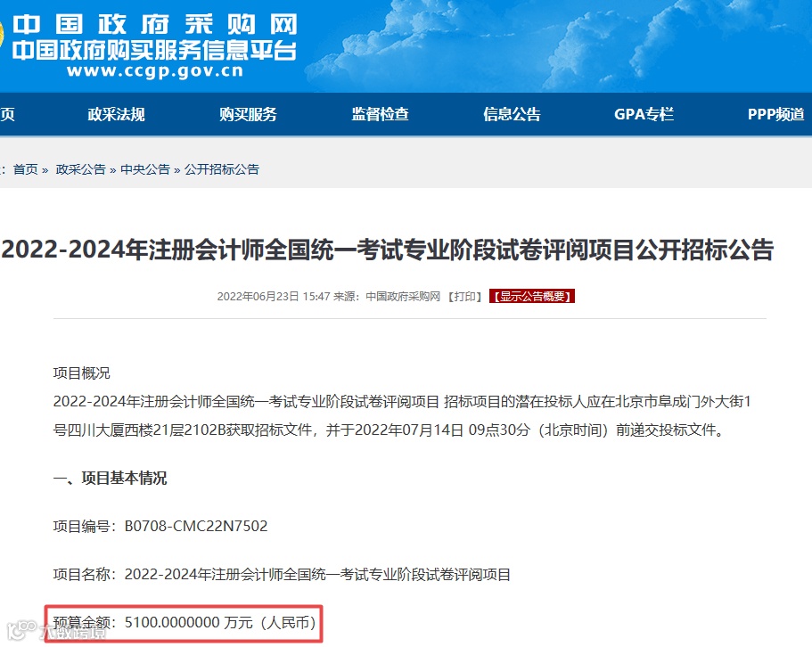Click the 中国政府购买服务信息平台 banner text
Screen dimensions: 812x647
click(154, 50)
